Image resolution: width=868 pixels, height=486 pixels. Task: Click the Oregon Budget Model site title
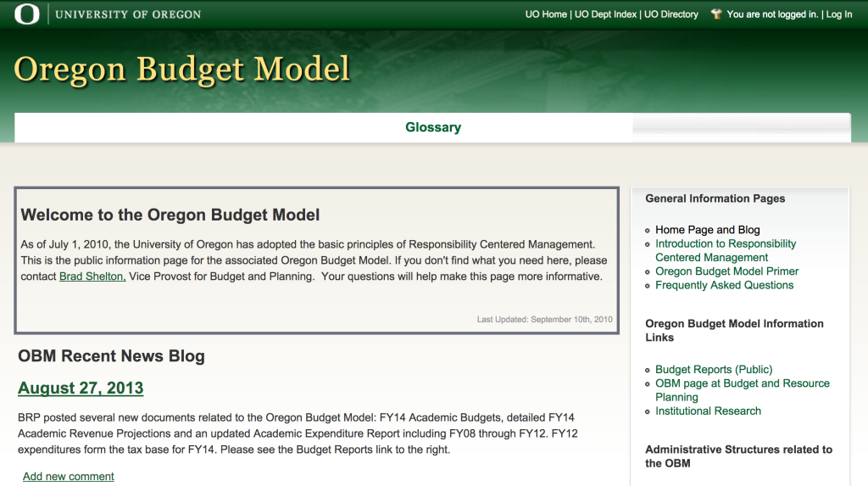pyautogui.click(x=182, y=70)
